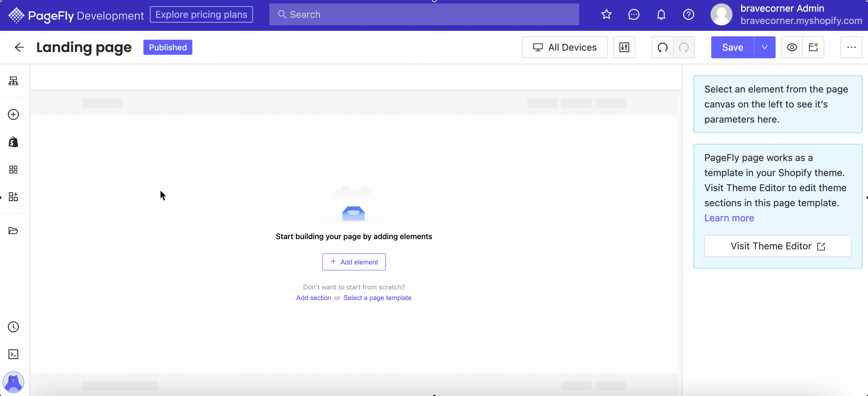Open page settings sliders icon
The height and width of the screenshot is (396, 868).
[x=624, y=47]
